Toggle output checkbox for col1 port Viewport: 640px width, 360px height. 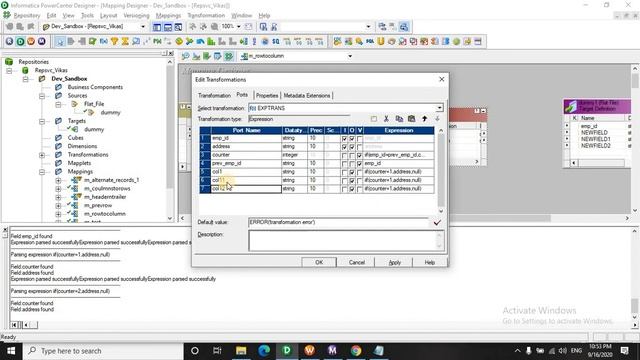click(352, 172)
